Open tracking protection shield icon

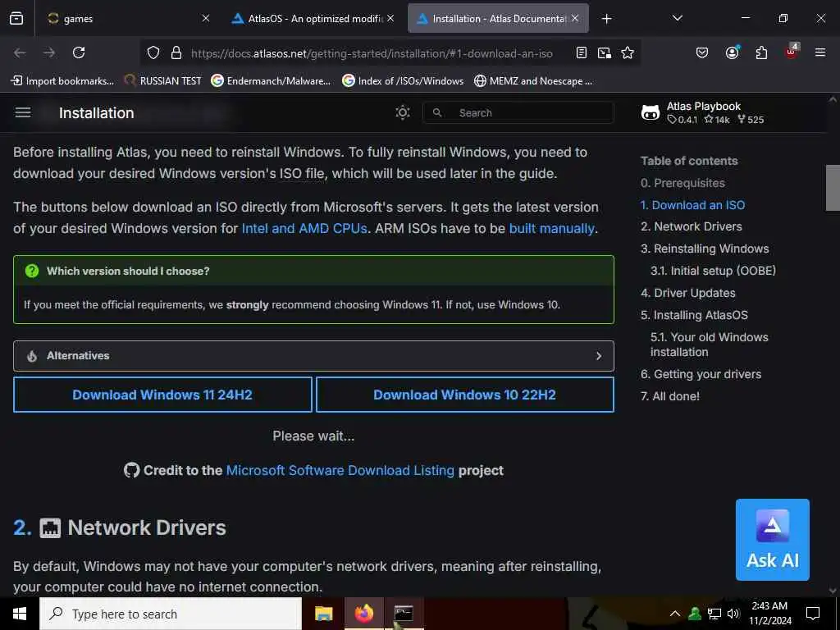(x=153, y=52)
